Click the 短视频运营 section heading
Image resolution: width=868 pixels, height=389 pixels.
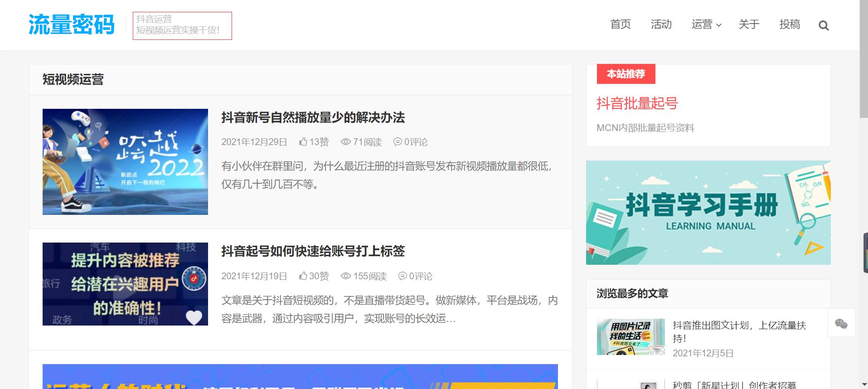(x=73, y=80)
